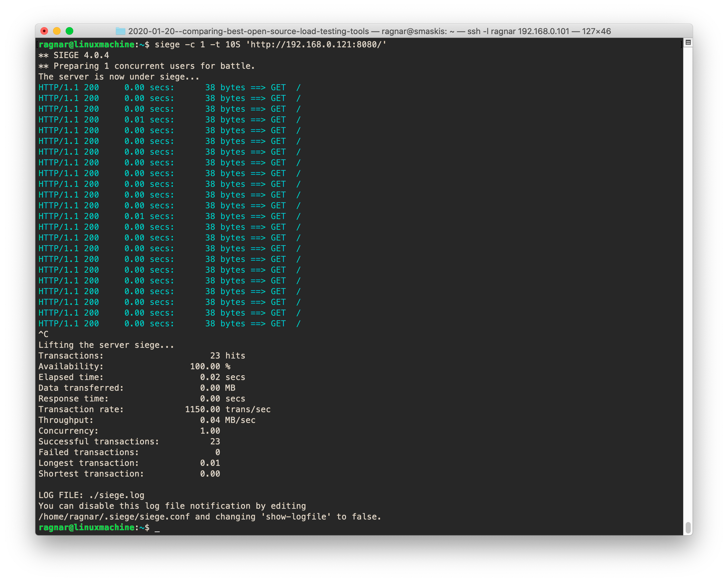Viewport: 728px width, 582px height.
Task: Click the split-pane icon above the scrollbar
Action: 688,43
